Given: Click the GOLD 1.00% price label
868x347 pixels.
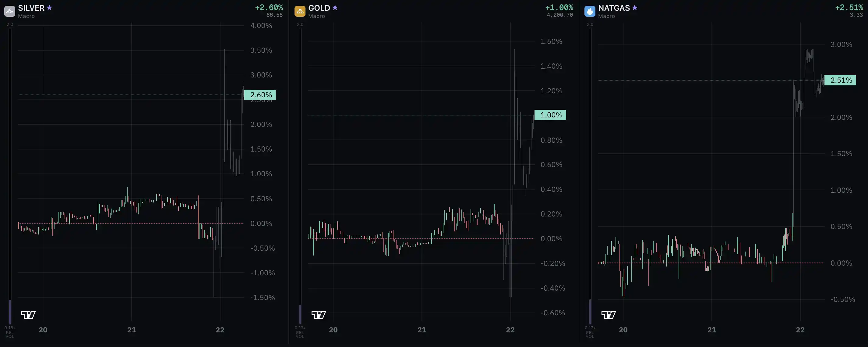Looking at the screenshot, I should pyautogui.click(x=550, y=115).
